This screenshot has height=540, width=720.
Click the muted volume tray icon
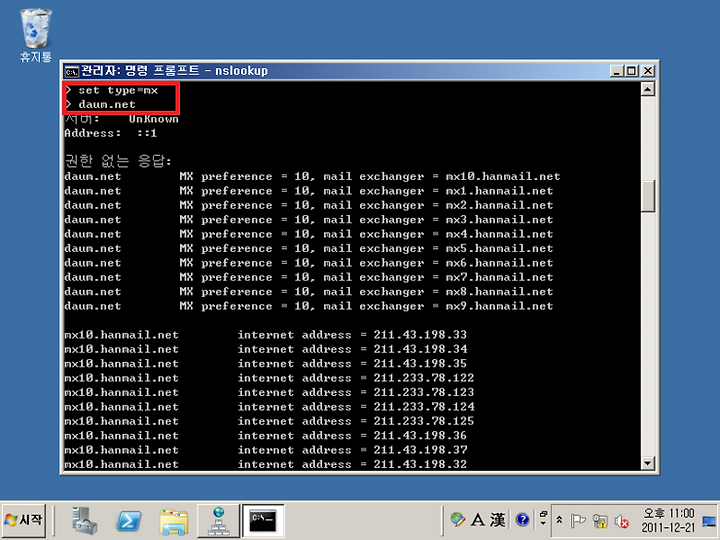(621, 521)
